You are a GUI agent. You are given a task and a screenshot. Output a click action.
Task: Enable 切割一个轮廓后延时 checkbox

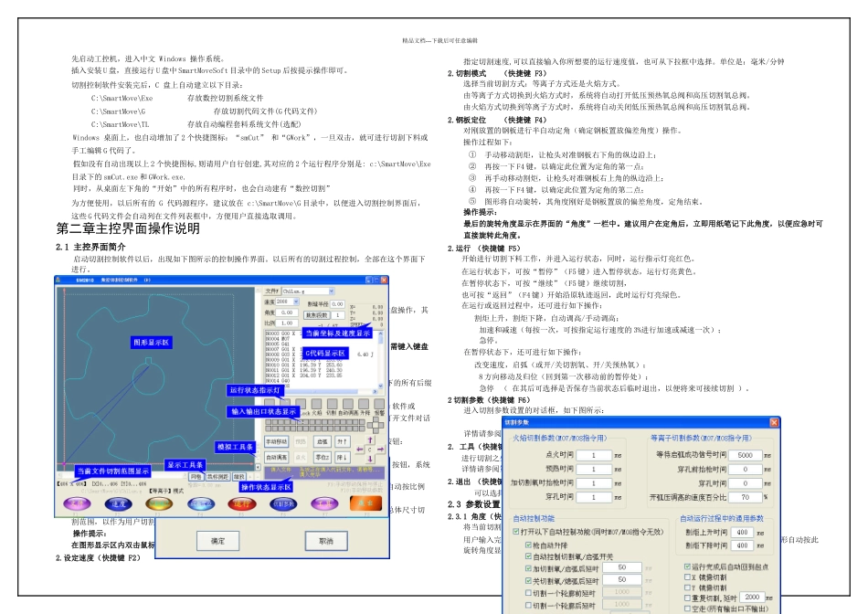(x=529, y=605)
